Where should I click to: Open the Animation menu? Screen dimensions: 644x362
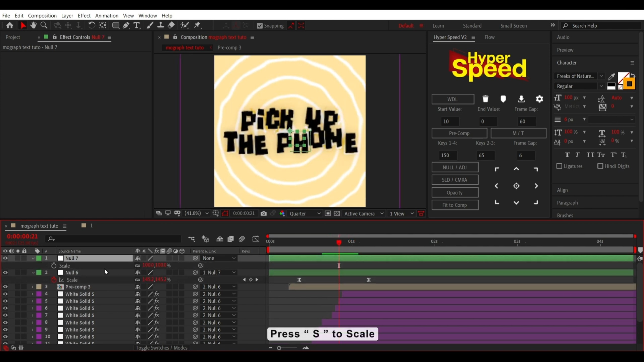tap(107, 16)
